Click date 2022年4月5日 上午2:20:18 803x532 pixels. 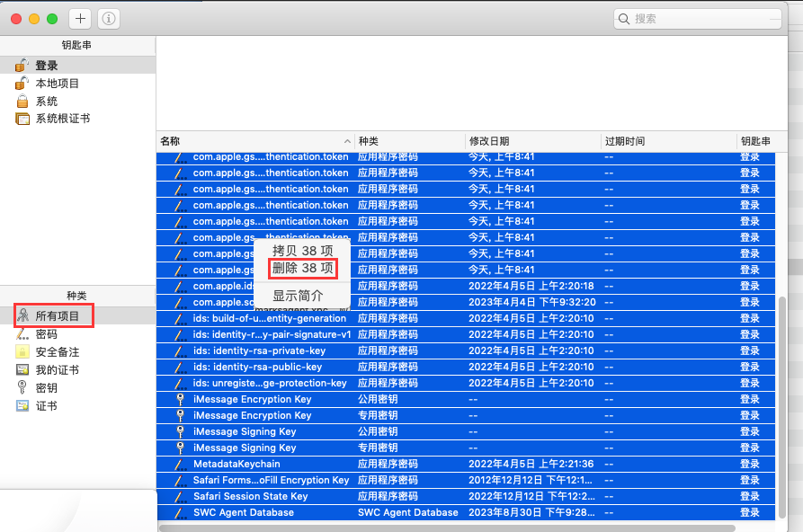click(531, 286)
